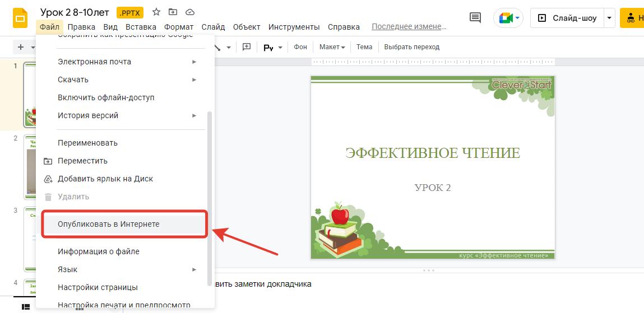Open the Ру input tools dropdown arrow
The image size is (644, 313).
(x=280, y=48)
